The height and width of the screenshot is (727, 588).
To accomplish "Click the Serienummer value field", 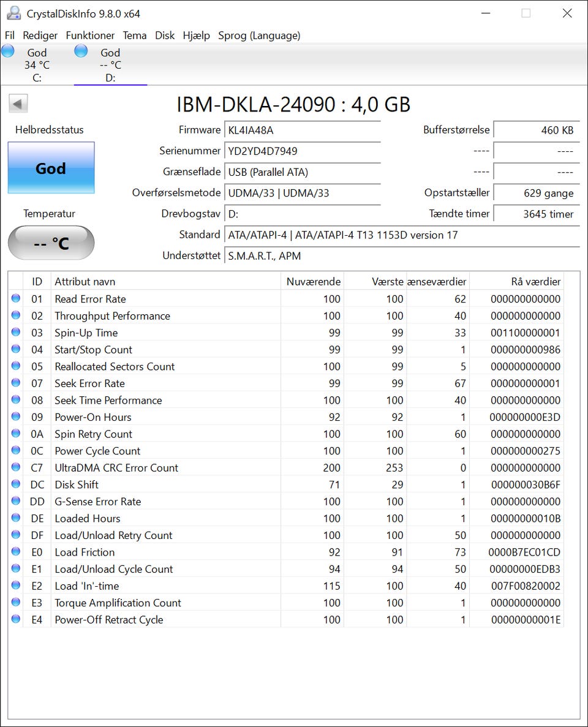I will point(303,151).
